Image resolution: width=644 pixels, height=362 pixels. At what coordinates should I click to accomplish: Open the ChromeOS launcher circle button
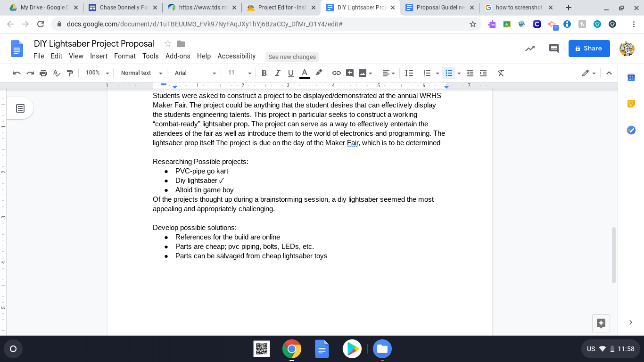[x=13, y=349]
